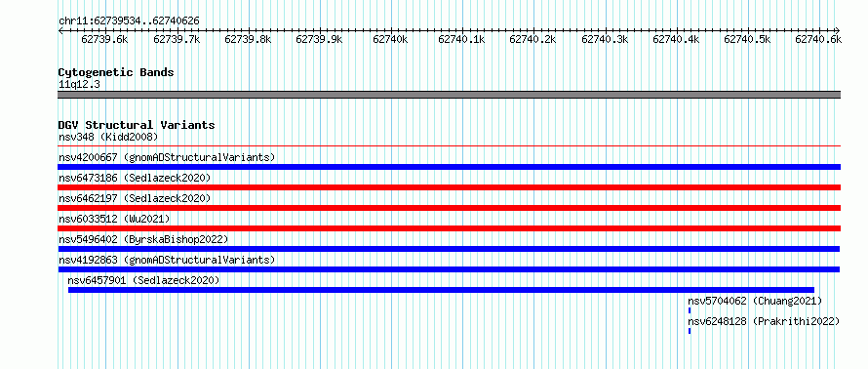Click the 62740.3k ruler tick label
This screenshot has height=369, width=868.
[605, 39]
